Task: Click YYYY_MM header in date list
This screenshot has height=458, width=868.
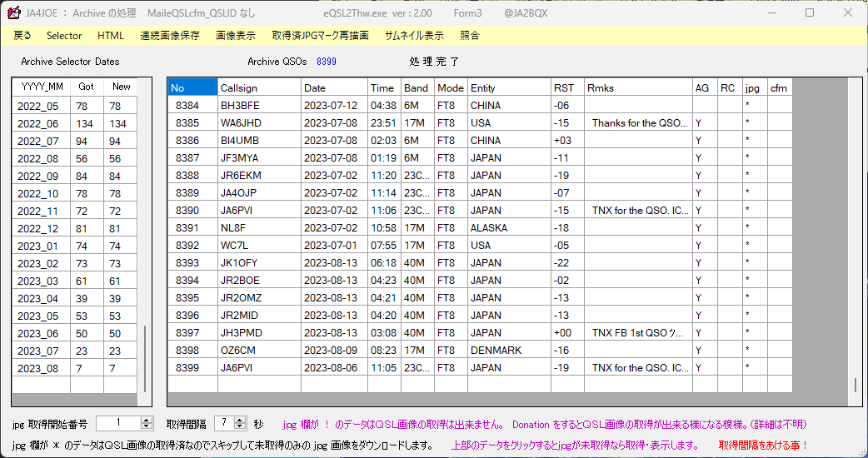Action: pyautogui.click(x=42, y=87)
